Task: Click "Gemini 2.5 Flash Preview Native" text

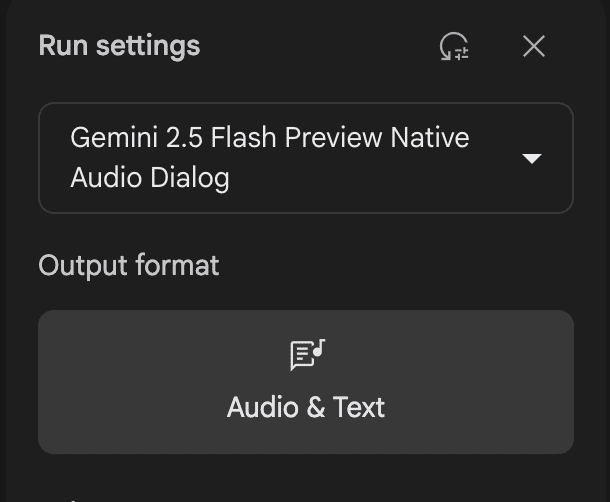Action: (x=269, y=137)
